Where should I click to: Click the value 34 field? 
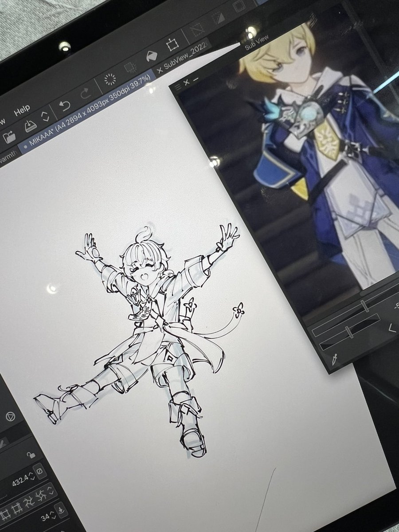[x=45, y=519]
